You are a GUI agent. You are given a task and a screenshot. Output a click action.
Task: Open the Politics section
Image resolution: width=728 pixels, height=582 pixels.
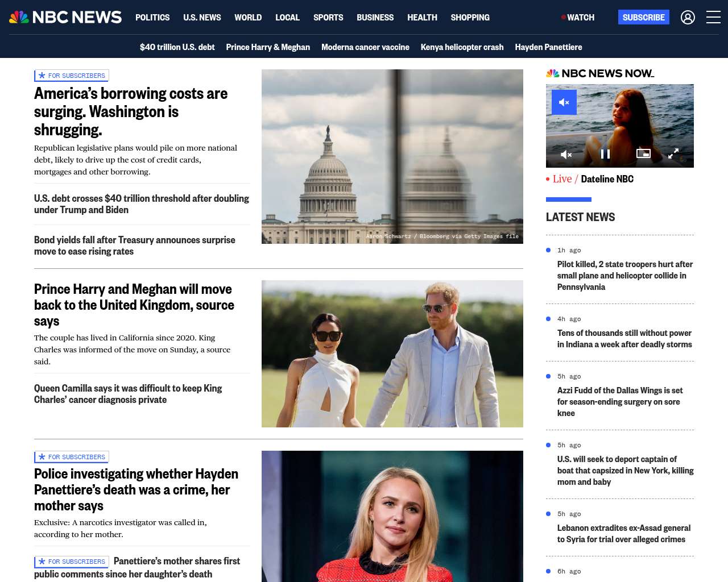point(152,18)
